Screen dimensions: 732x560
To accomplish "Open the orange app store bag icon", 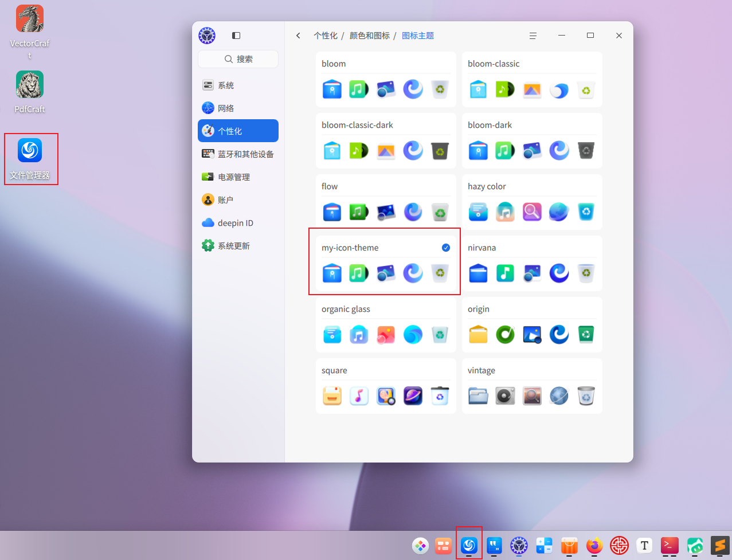I will click(569, 546).
